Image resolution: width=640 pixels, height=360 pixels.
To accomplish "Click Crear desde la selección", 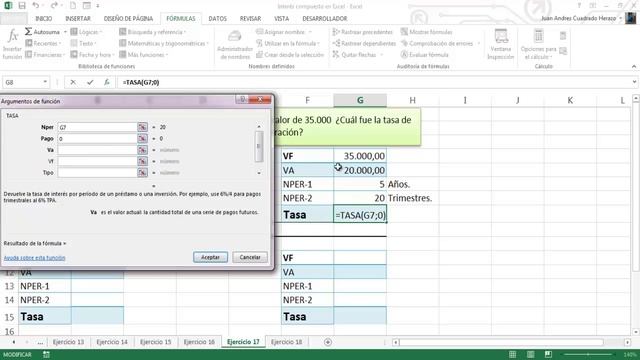I will click(290, 55).
